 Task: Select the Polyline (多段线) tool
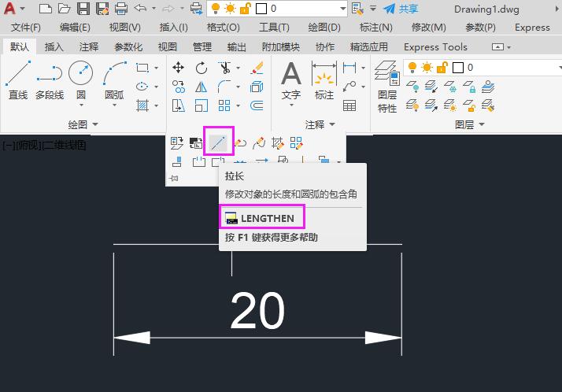[50, 80]
